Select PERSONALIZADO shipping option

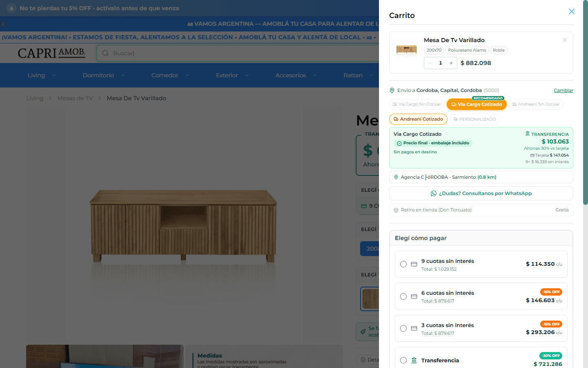475,119
